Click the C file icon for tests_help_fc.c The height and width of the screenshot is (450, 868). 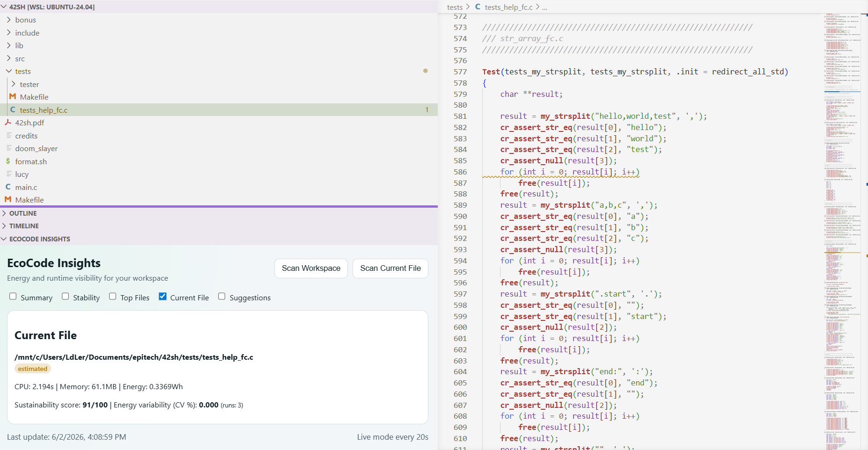(13, 109)
